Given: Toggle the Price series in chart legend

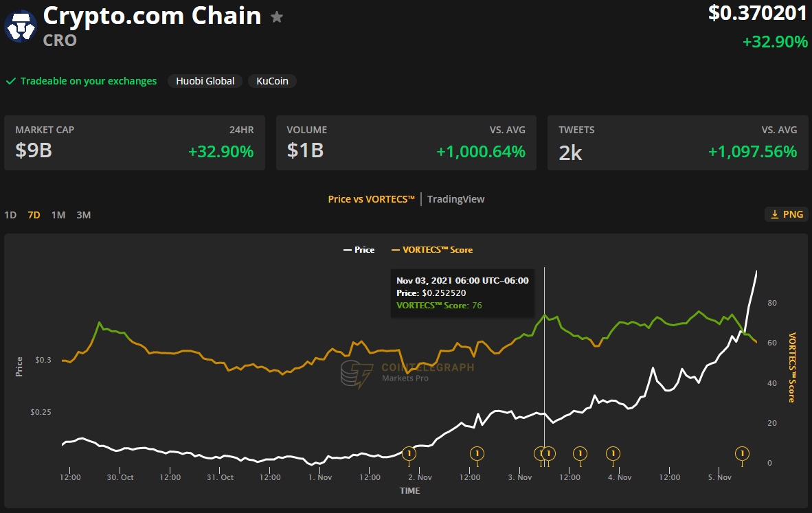Looking at the screenshot, I should pyautogui.click(x=359, y=249).
